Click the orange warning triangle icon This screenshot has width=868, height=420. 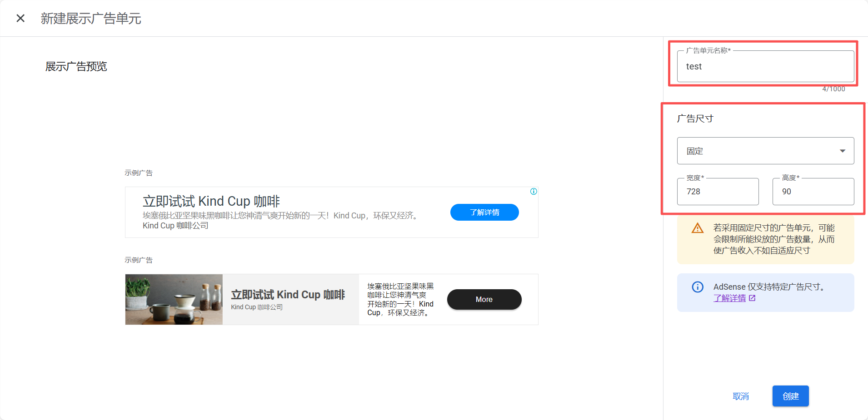pos(697,228)
